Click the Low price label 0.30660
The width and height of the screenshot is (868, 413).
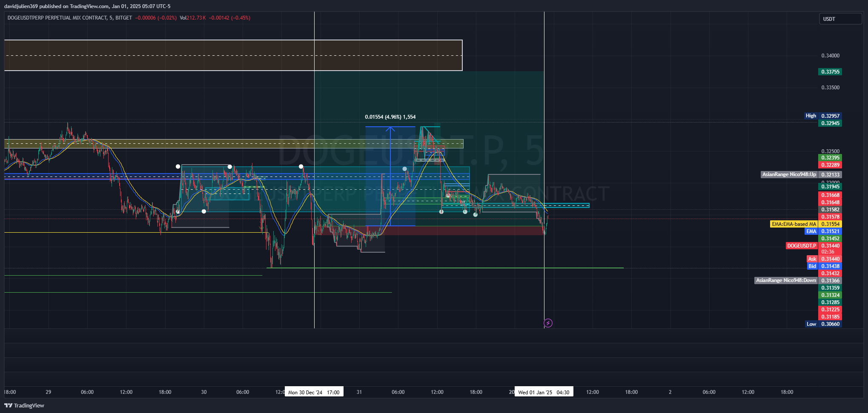point(823,324)
